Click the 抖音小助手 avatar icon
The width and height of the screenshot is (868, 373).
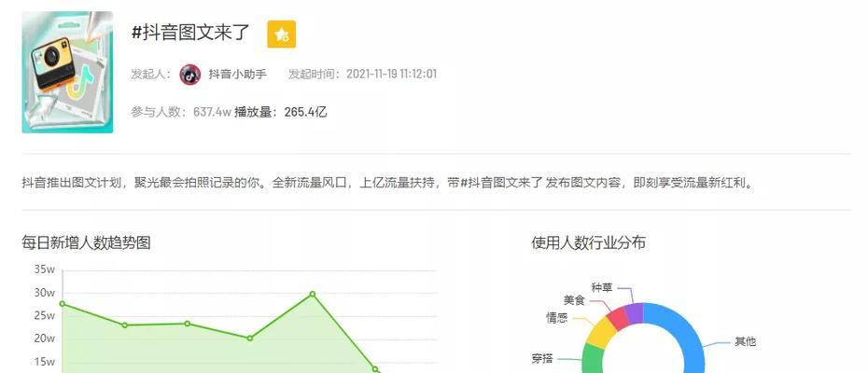point(189,75)
